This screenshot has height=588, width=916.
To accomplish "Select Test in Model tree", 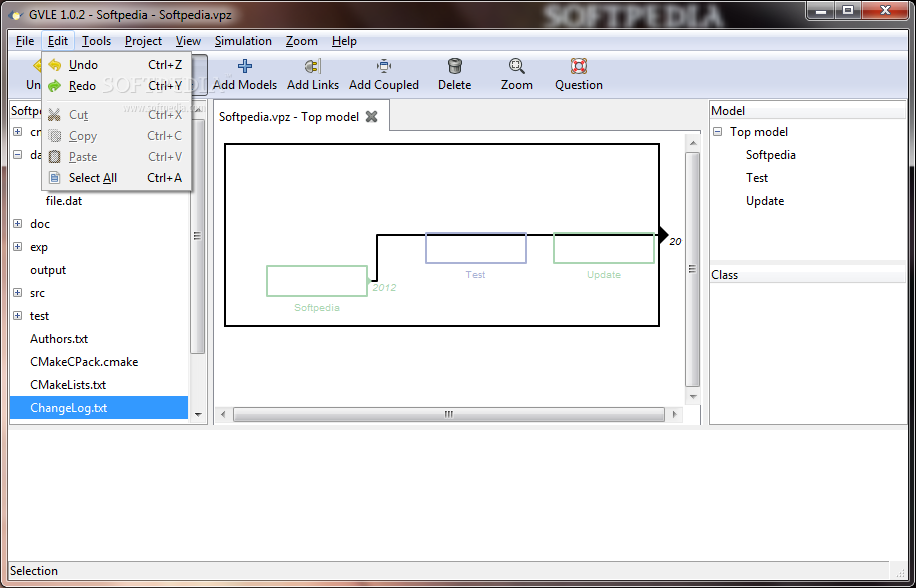I will (757, 178).
